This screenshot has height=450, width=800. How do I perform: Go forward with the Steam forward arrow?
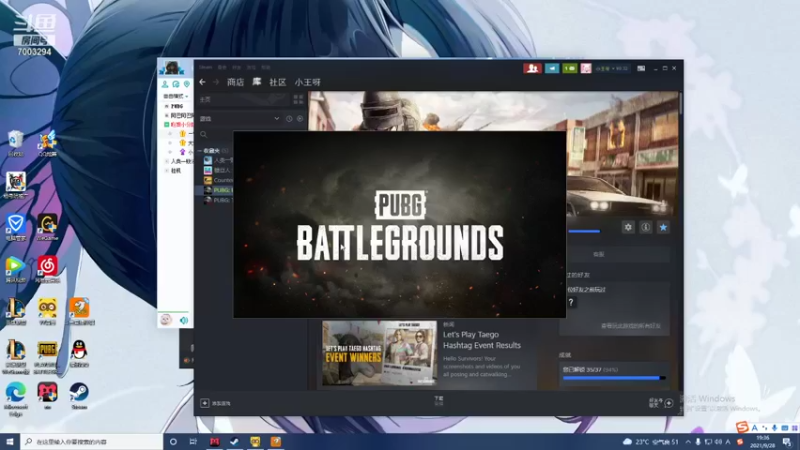[x=216, y=82]
